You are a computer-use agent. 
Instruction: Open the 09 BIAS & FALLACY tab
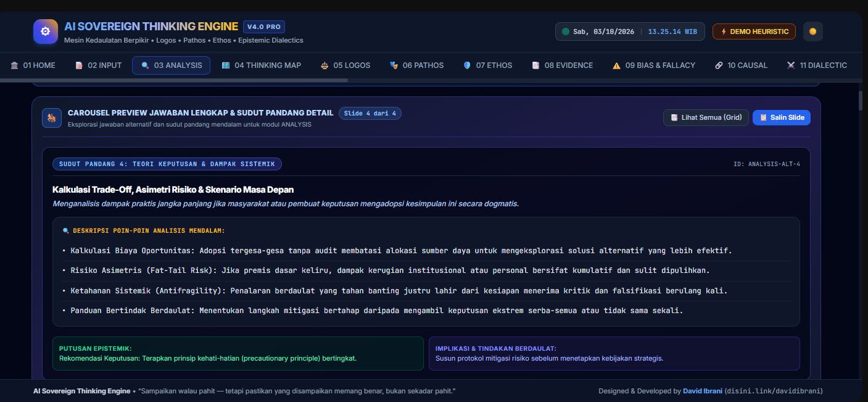(x=654, y=65)
